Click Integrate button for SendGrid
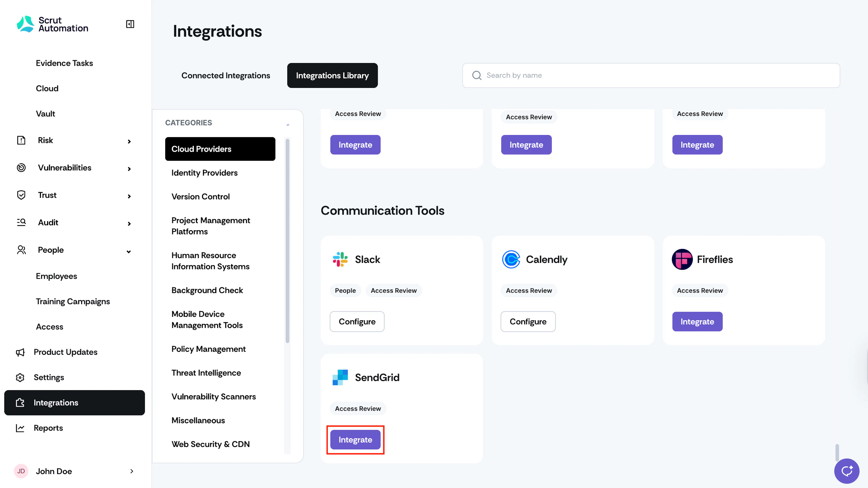This screenshot has height=488, width=868. (x=355, y=439)
